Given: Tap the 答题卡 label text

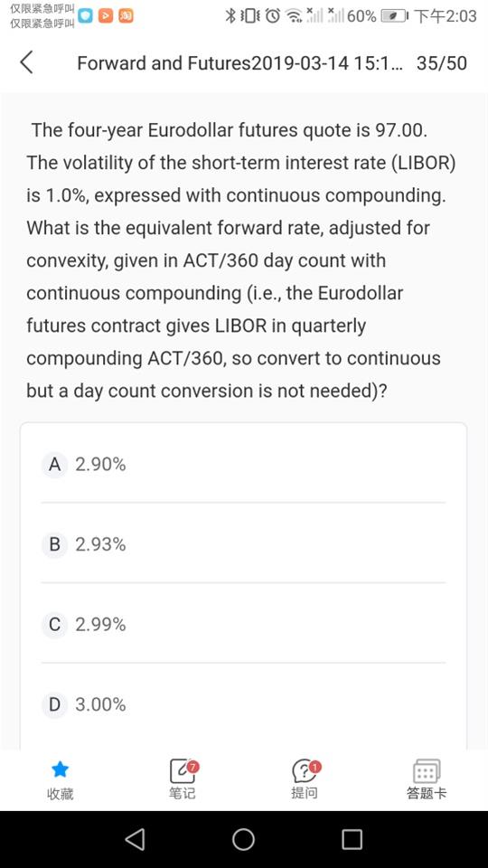Looking at the screenshot, I should click(427, 794).
